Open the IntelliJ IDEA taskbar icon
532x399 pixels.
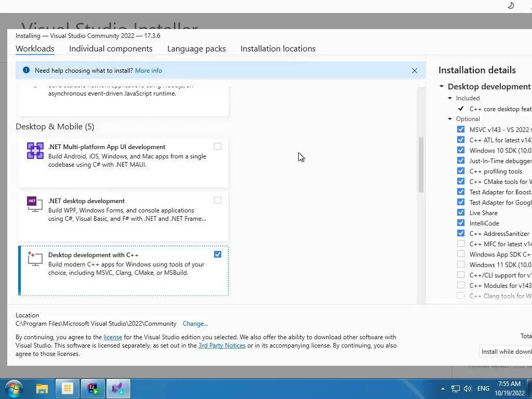pos(92,389)
